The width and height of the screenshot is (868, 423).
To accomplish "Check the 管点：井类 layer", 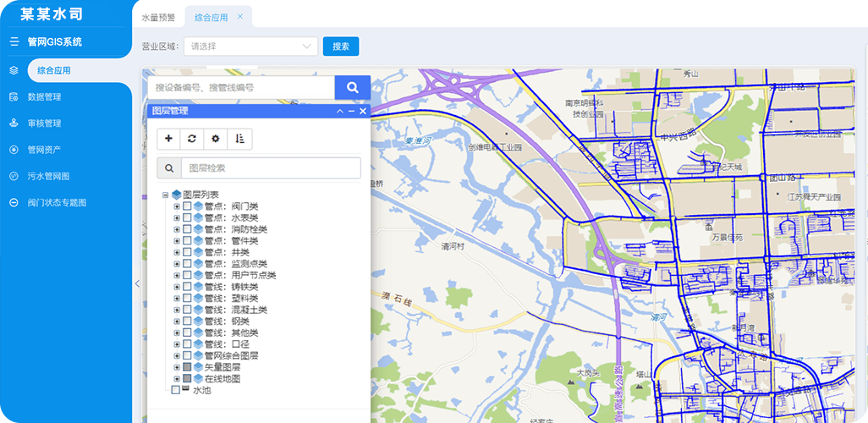I will 187,252.
